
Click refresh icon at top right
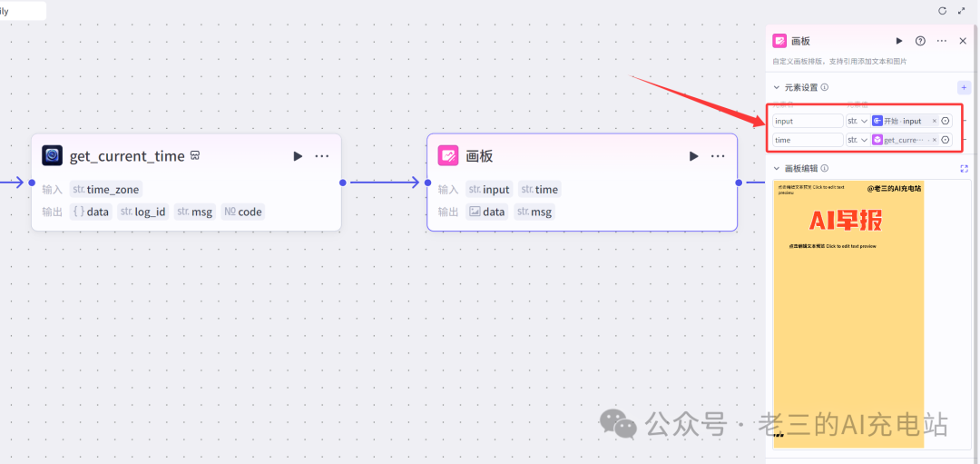(x=943, y=11)
